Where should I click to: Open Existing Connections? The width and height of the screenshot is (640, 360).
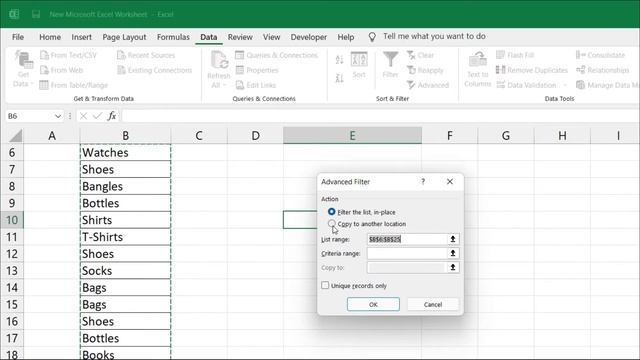(154, 70)
